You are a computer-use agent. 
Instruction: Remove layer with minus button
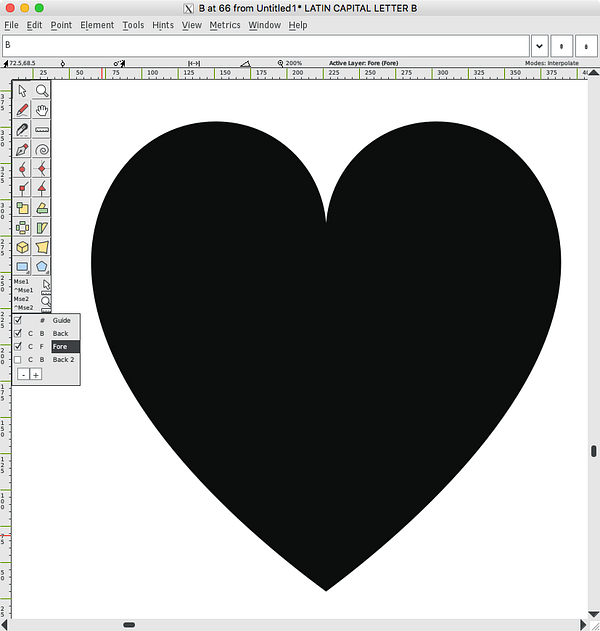[x=23, y=375]
